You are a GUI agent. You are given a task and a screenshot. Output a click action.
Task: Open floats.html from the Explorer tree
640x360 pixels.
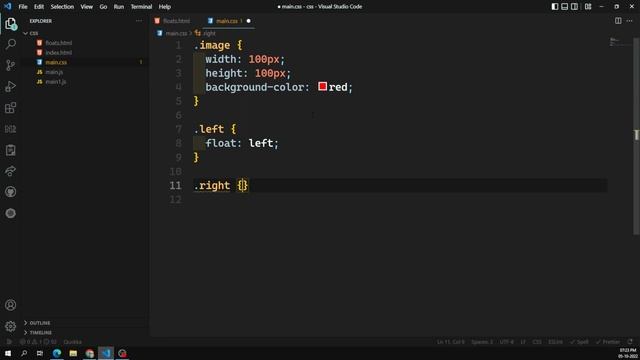click(x=58, y=43)
